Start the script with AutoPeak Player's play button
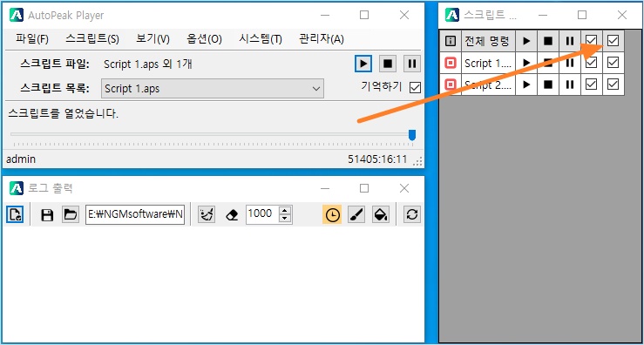 [x=363, y=64]
